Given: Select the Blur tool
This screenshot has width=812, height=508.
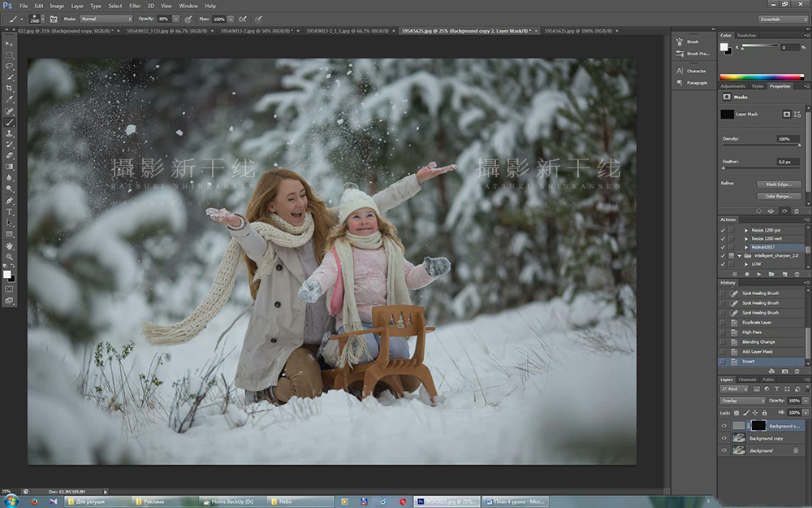Looking at the screenshot, I should (x=9, y=178).
